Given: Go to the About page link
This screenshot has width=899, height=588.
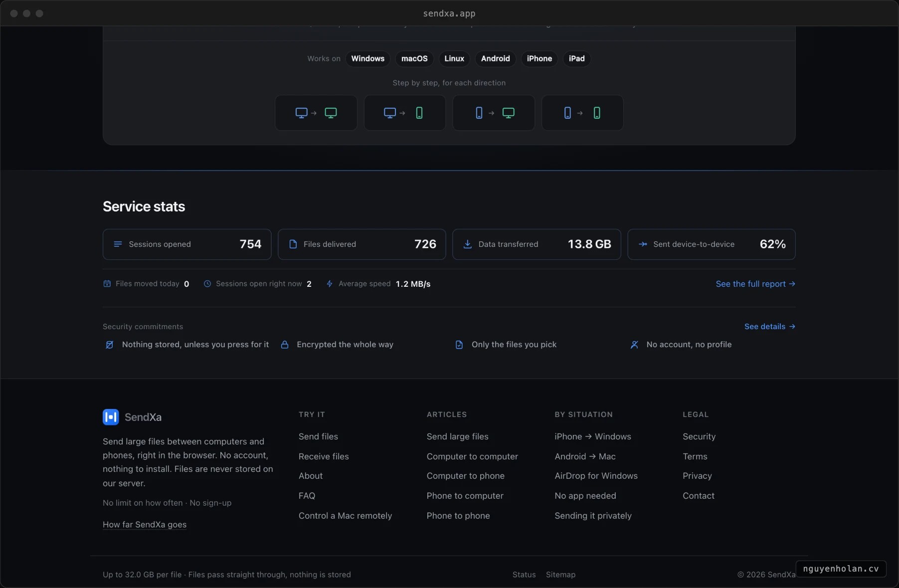Looking at the screenshot, I should point(311,476).
